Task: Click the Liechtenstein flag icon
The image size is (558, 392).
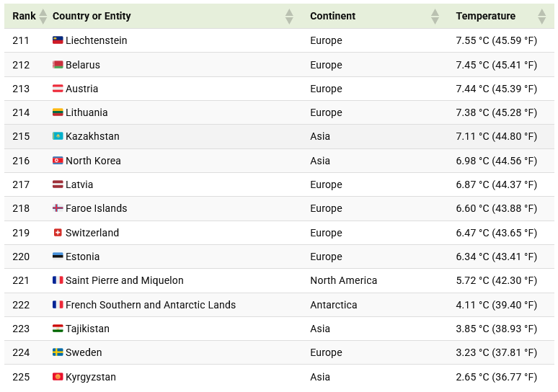Action: 58,40
